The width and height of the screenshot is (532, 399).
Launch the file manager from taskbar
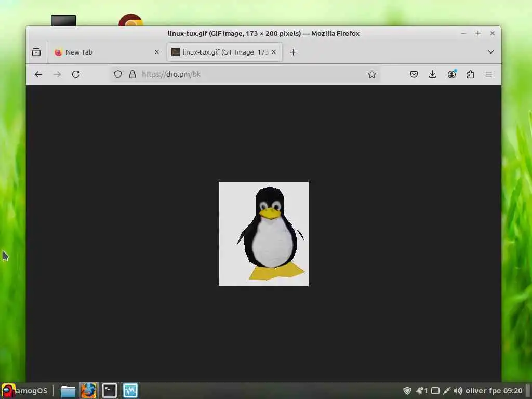68,391
